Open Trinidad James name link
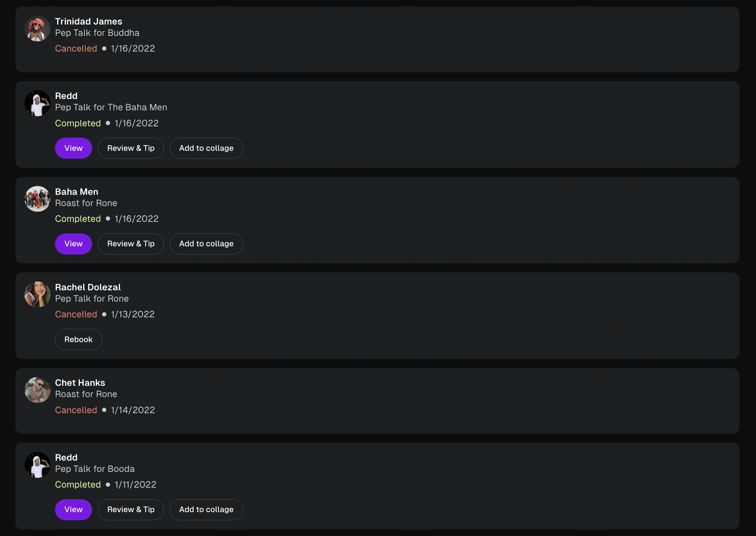 click(88, 21)
